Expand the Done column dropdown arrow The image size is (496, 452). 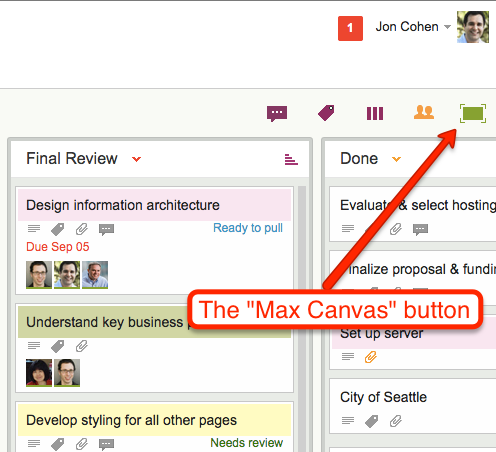coord(396,159)
